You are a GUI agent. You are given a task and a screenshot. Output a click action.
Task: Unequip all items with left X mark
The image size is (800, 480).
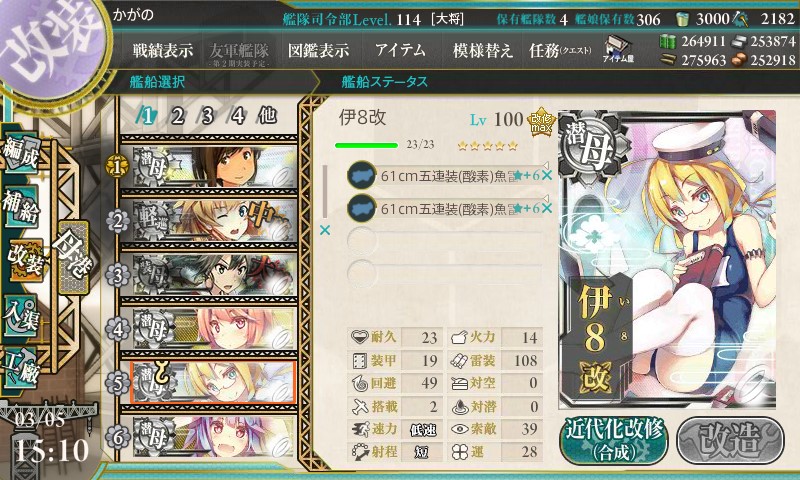(324, 231)
